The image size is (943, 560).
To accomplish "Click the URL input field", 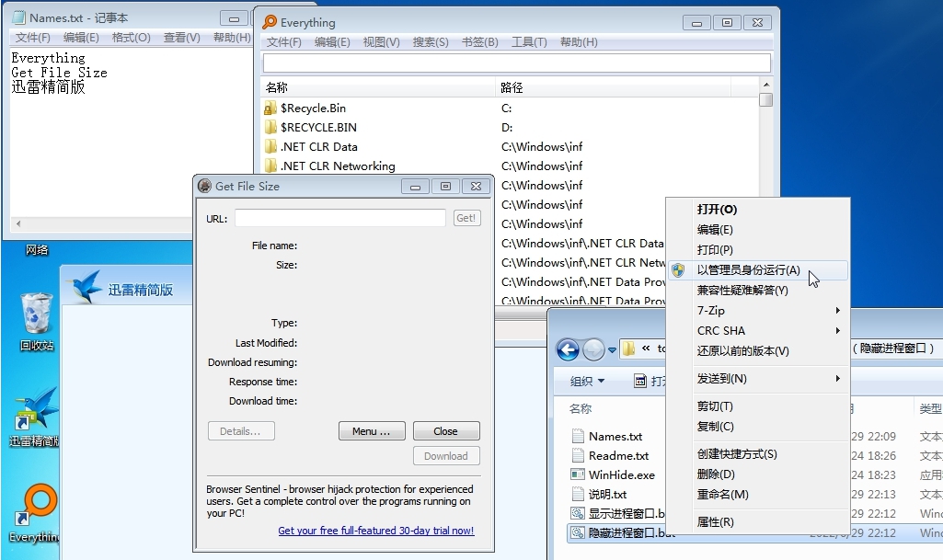I will pyautogui.click(x=340, y=218).
